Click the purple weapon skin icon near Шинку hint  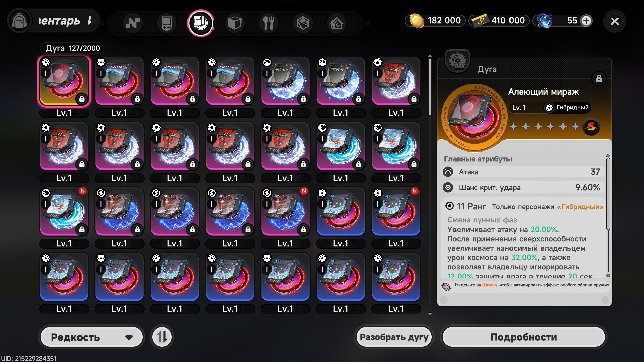tap(446, 286)
